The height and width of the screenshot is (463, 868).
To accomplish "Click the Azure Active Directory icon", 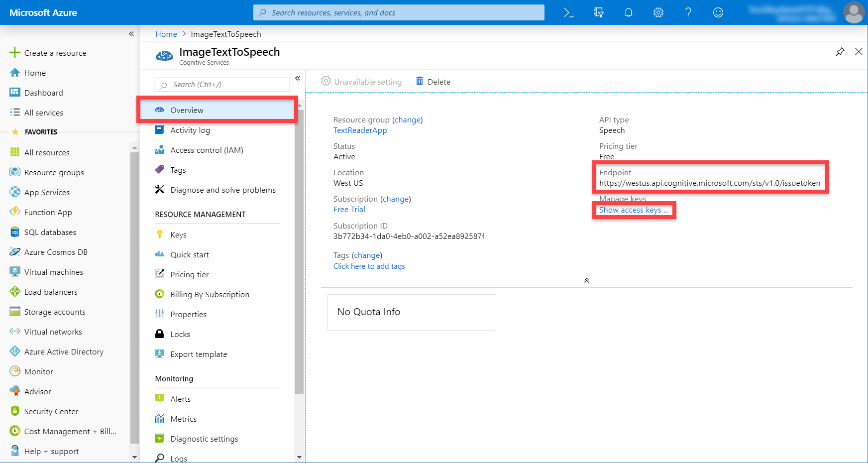I will tap(15, 351).
